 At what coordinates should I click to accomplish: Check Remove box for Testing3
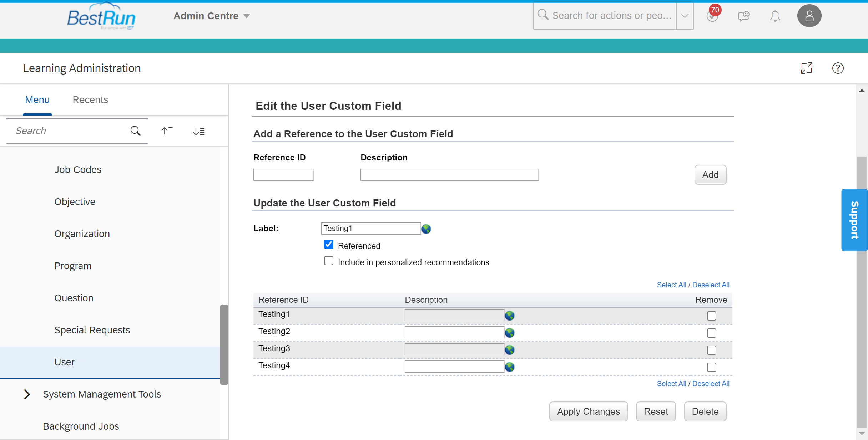point(712,350)
